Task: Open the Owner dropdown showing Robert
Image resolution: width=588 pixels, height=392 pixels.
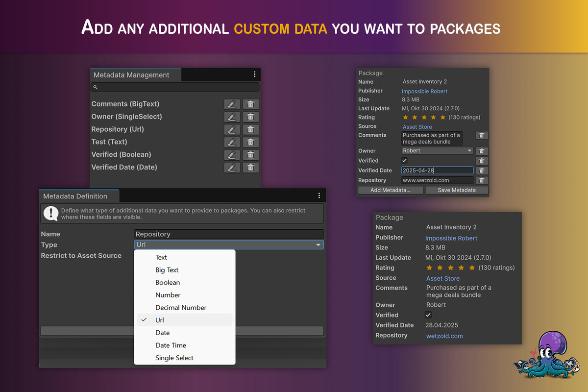Action: [x=437, y=150]
